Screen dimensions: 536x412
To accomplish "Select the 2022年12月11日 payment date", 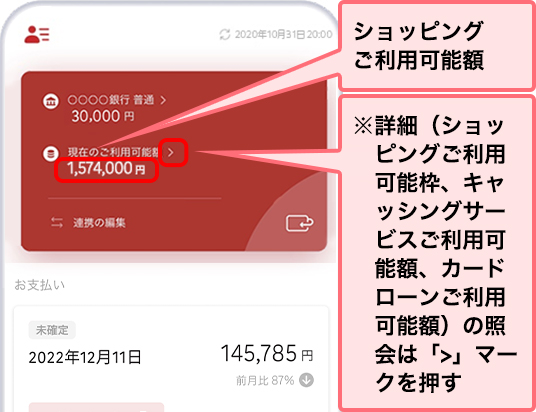I will tap(85, 357).
